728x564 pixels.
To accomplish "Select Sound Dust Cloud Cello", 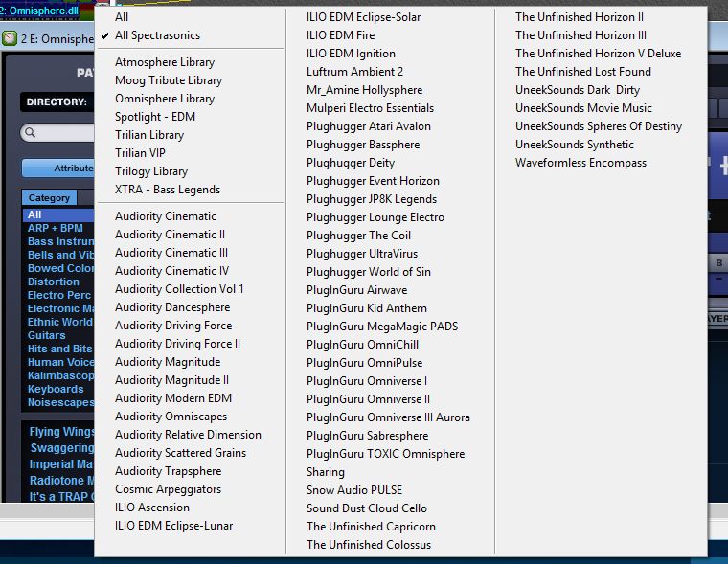I will [x=367, y=508].
